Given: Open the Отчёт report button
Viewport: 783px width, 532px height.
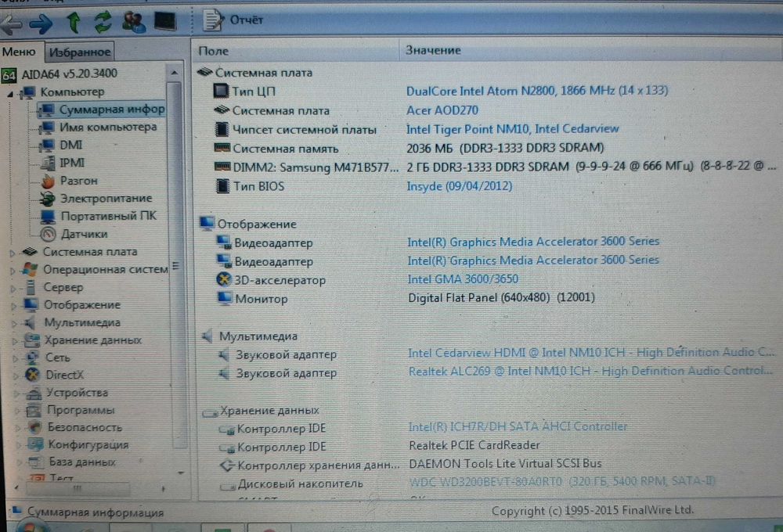Looking at the screenshot, I should pos(233,20).
